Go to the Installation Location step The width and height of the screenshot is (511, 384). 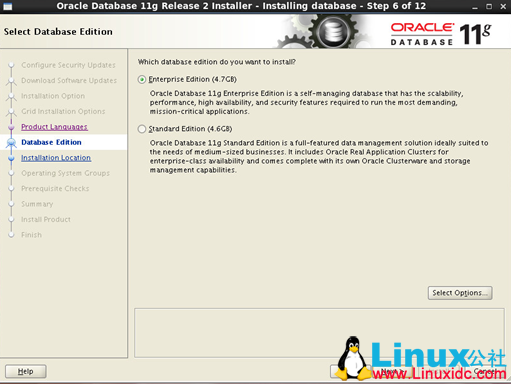(56, 158)
